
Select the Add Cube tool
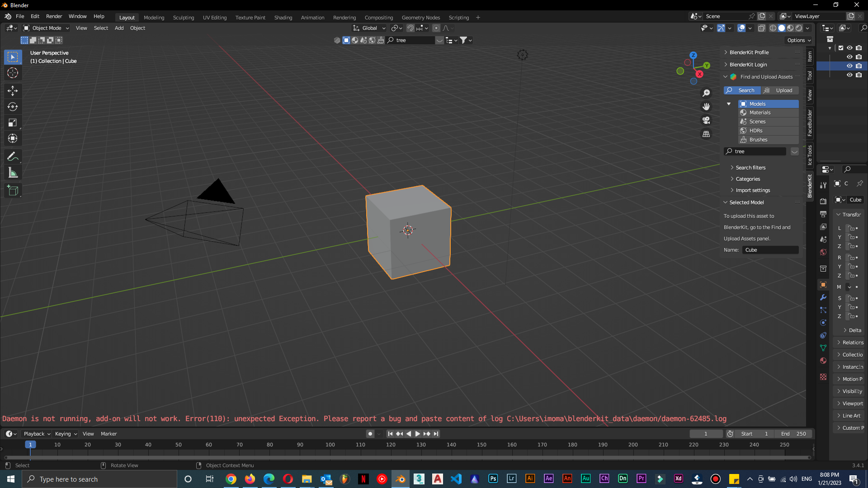pyautogui.click(x=13, y=191)
